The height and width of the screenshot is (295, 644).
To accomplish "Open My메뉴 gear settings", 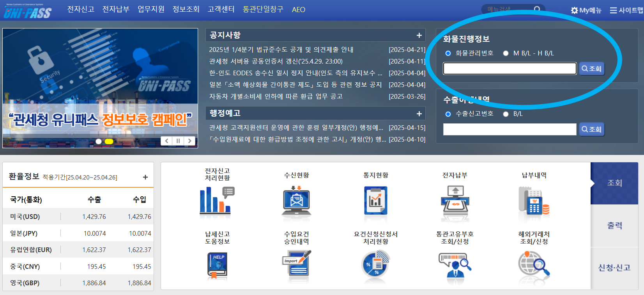I will (x=586, y=10).
